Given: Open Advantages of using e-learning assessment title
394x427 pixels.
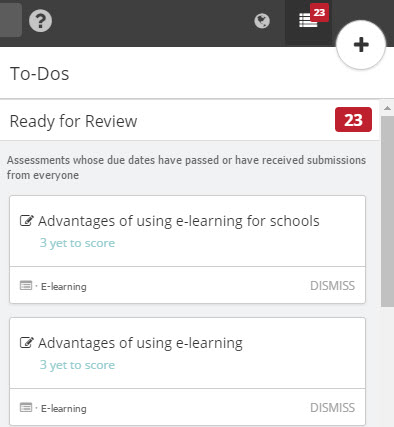Looking at the screenshot, I should pos(140,343).
